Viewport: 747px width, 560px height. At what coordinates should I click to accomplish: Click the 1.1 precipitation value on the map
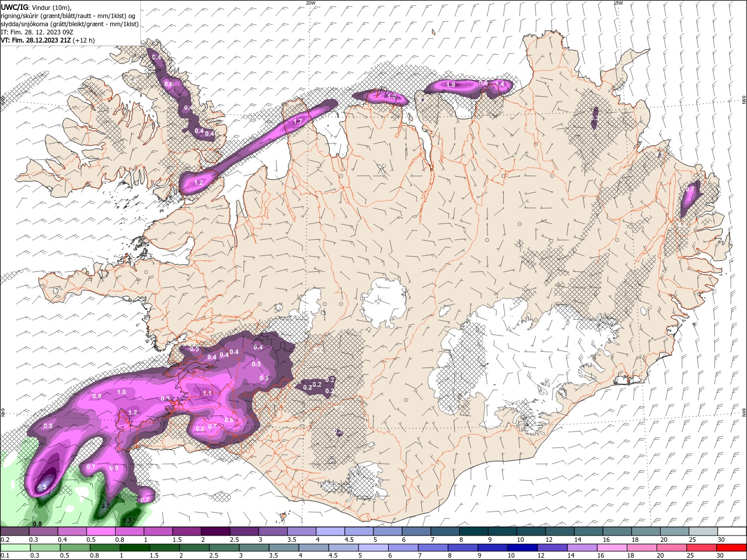click(x=207, y=394)
